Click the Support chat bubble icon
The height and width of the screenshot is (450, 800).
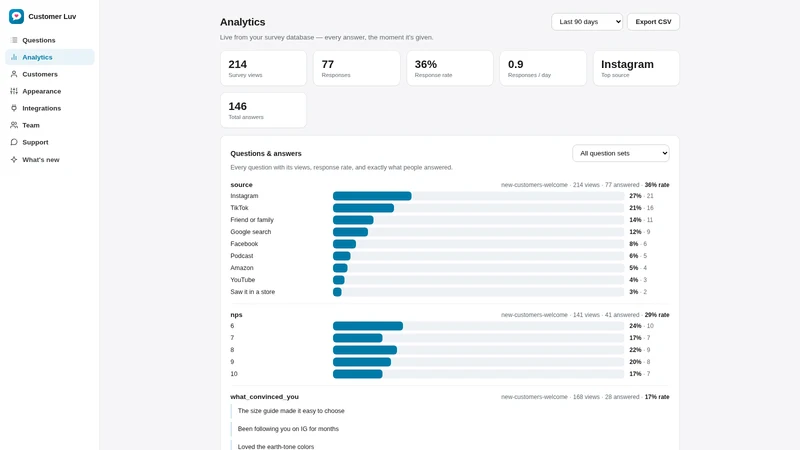point(14,142)
